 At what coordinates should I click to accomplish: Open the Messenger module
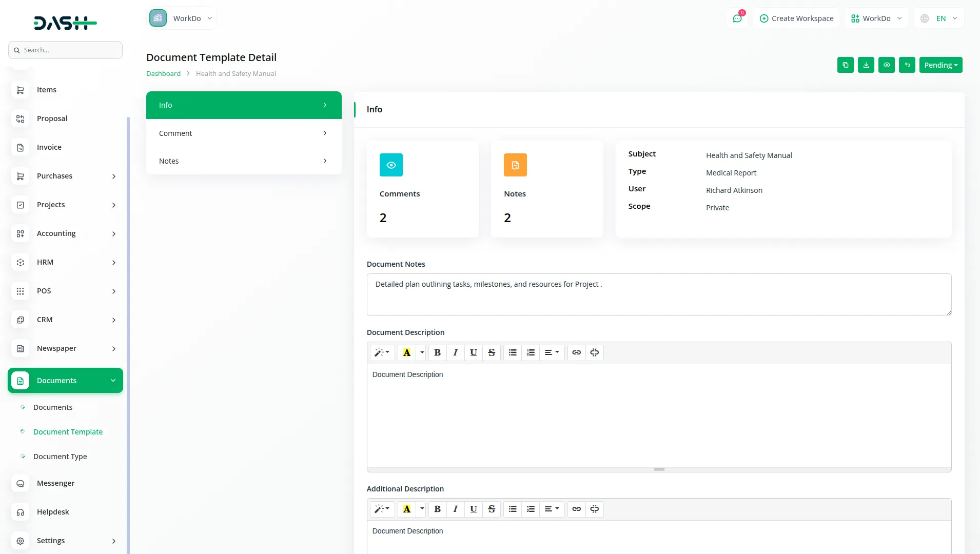(55, 483)
